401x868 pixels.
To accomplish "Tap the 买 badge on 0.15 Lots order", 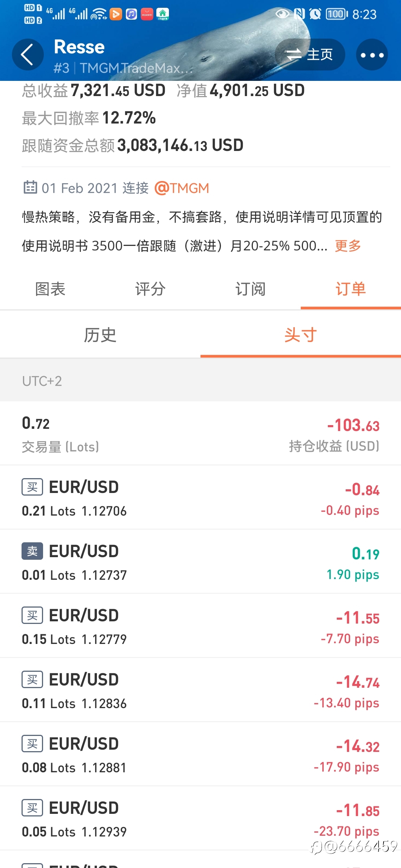I will (32, 615).
